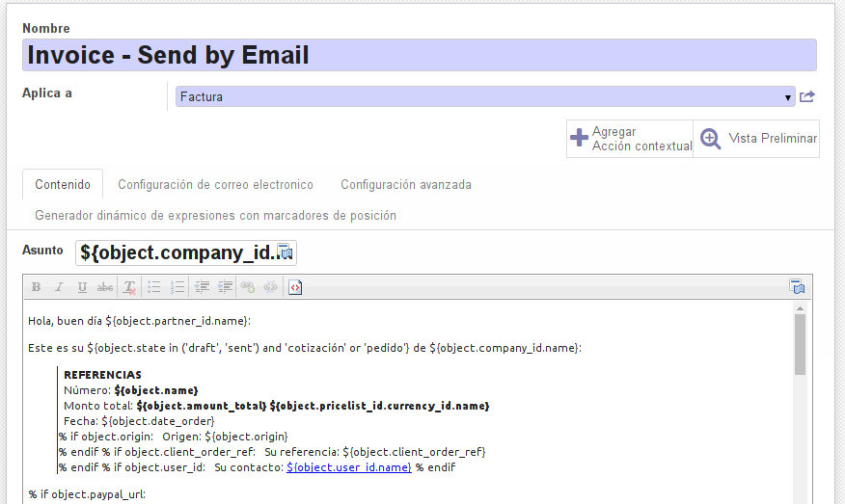This screenshot has height=504, width=845.
Task: Insert ordered numbered list
Action: click(177, 287)
